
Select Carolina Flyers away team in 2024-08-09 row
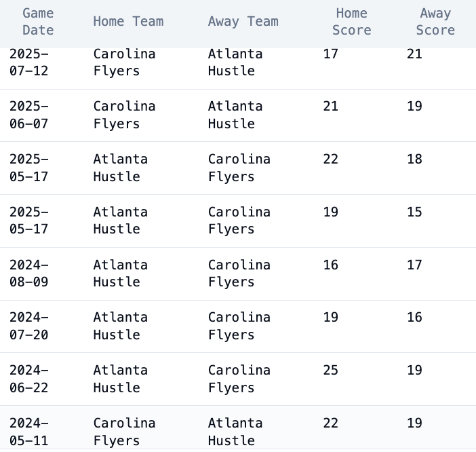pyautogui.click(x=239, y=274)
